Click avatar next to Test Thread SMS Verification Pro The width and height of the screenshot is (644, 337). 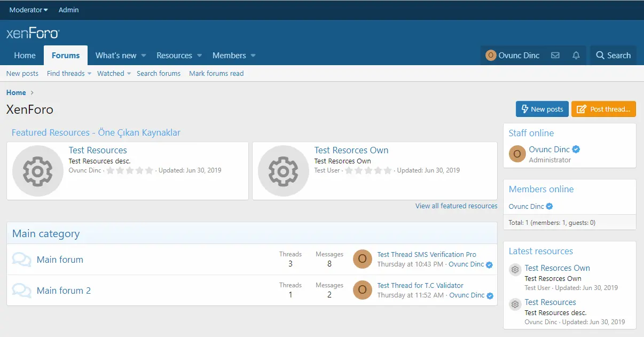click(363, 259)
